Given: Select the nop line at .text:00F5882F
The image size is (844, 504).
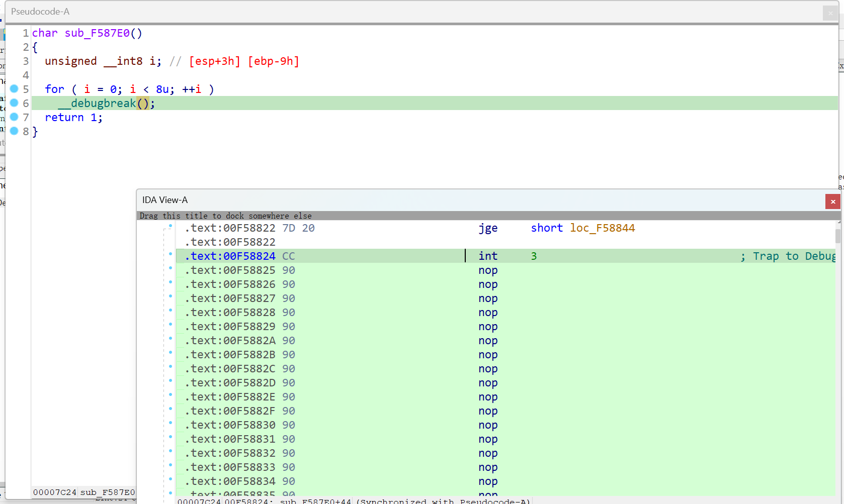Looking at the screenshot, I should (x=505, y=411).
